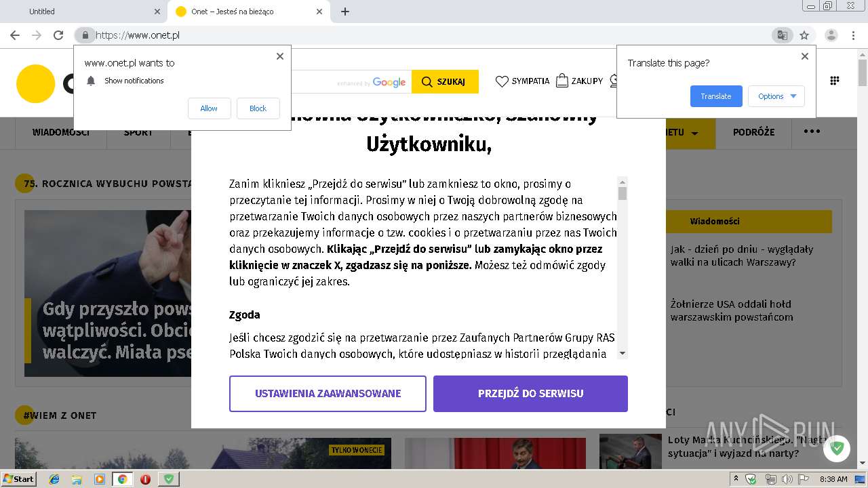Viewport: 868px width, 488px height.
Task: Click the blue Translate button
Action: pos(716,96)
